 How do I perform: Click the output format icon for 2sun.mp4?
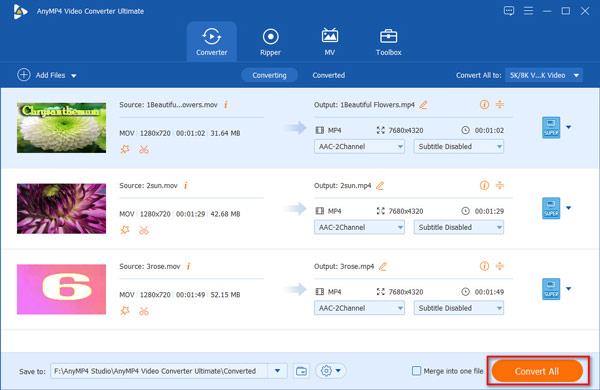tap(551, 208)
